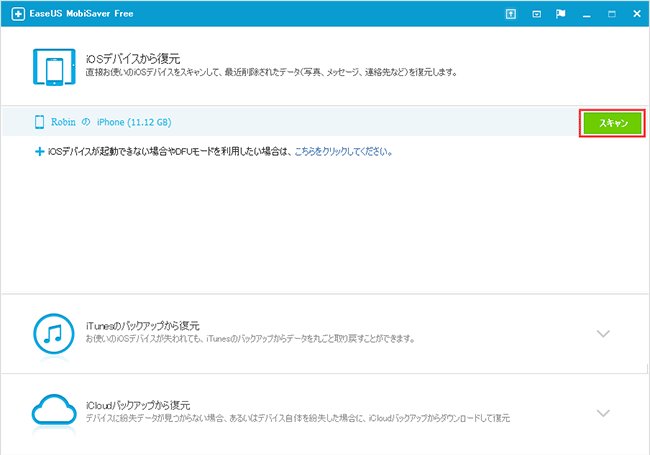Expand the iCloud backup recovery section
This screenshot has height=455, width=650.
click(x=603, y=413)
